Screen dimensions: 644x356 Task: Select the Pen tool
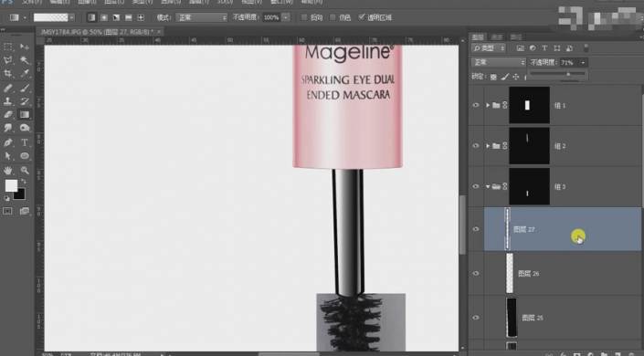8,142
